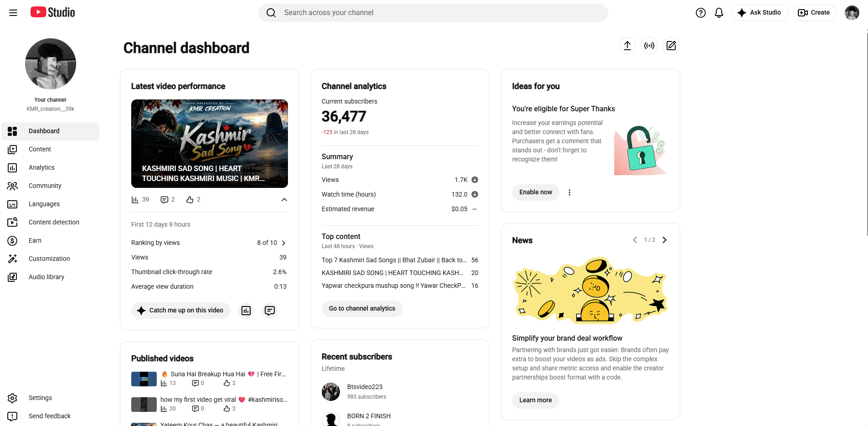Click the Go live broadcast icon
Screen dimensions: 868x426
[649, 46]
